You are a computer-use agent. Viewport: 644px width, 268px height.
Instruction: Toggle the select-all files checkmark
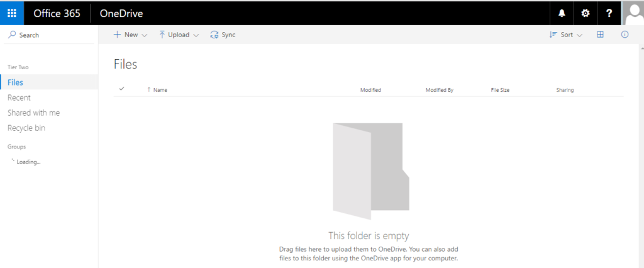pyautogui.click(x=121, y=89)
